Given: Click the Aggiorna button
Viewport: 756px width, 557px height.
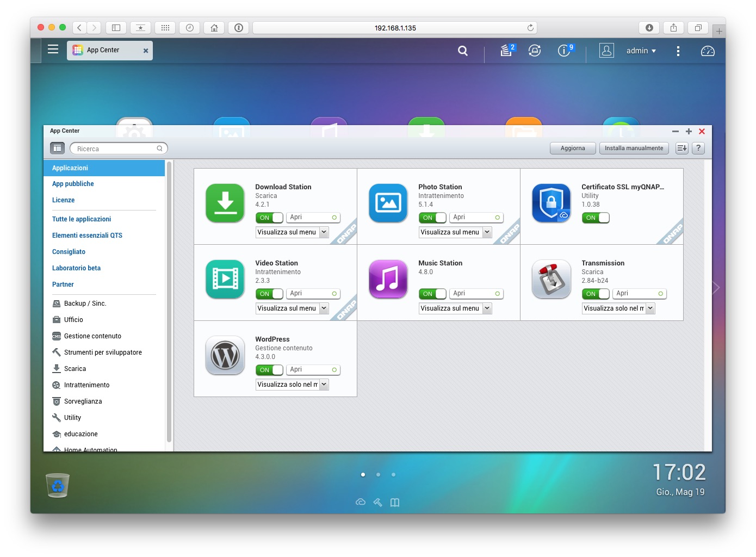Looking at the screenshot, I should point(573,148).
